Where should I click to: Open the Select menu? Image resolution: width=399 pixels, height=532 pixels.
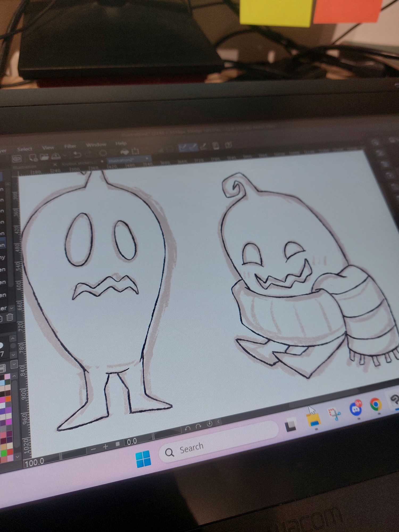(x=25, y=149)
